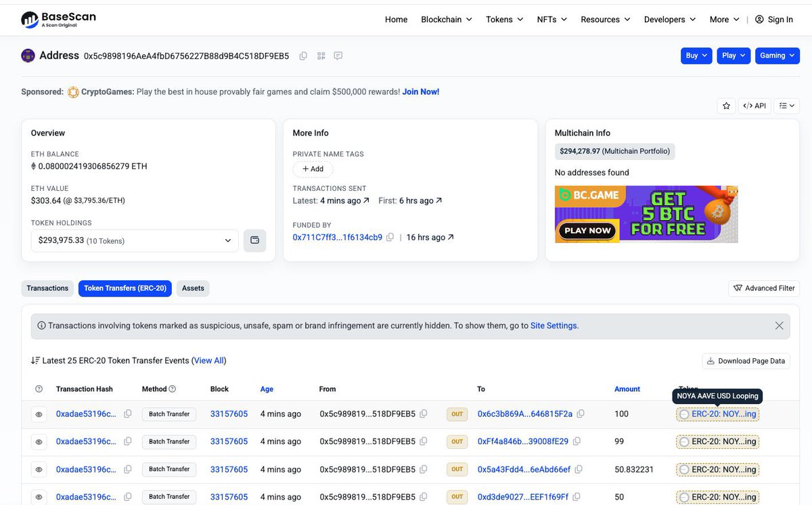Screen dimensions: 812x505
Task: Expand the Tokens menu
Action: point(505,20)
